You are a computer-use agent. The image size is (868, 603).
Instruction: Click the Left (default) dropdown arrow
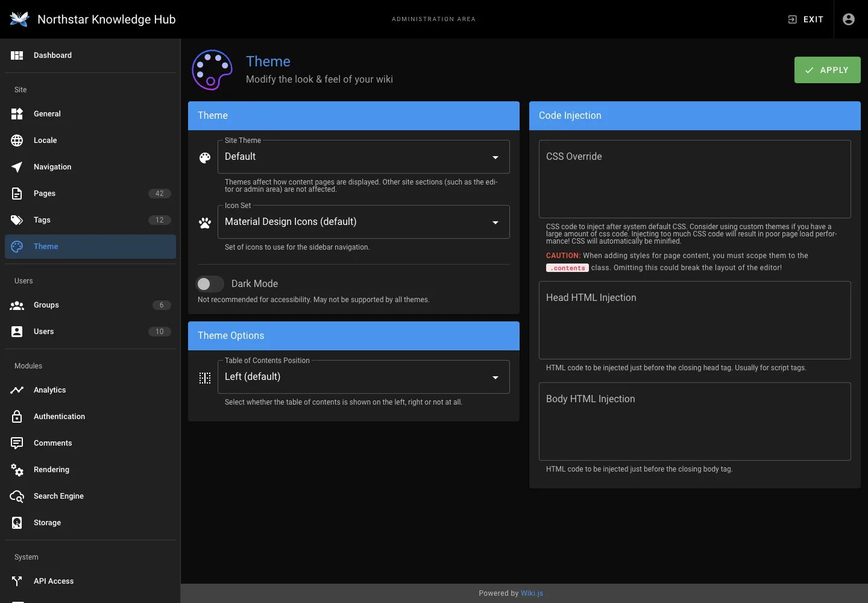[x=495, y=377]
